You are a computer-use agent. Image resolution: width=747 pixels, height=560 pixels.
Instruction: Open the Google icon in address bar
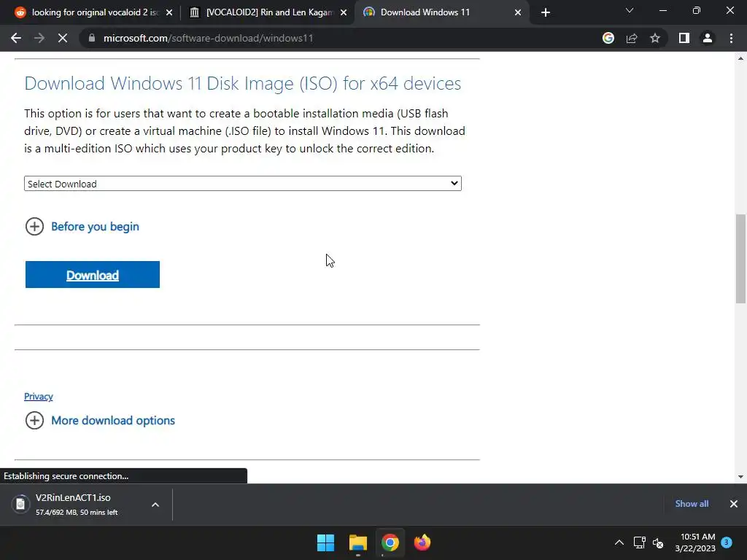[608, 38]
